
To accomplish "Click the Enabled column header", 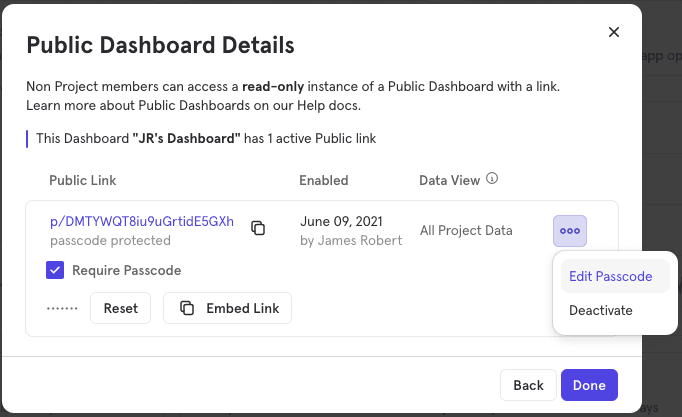I will (323, 181).
